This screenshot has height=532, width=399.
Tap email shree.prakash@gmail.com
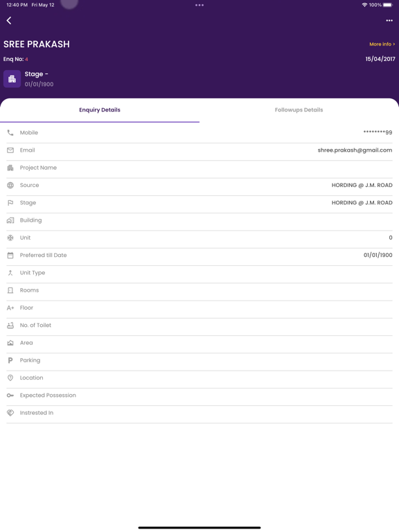(x=355, y=150)
